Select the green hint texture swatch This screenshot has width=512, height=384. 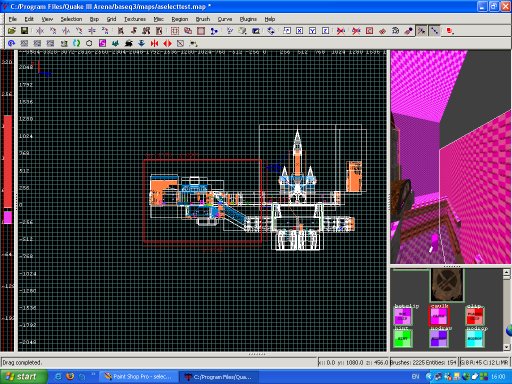click(x=403, y=338)
